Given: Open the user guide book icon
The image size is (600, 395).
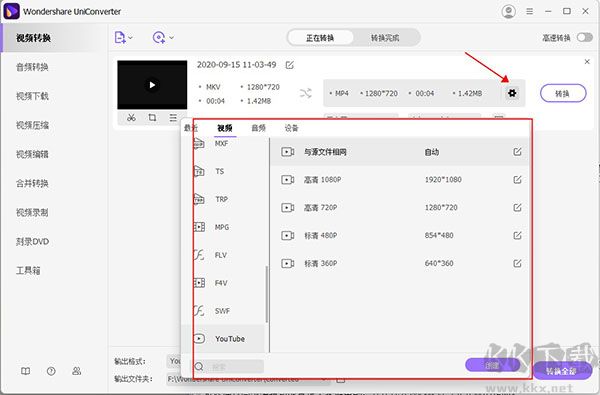Looking at the screenshot, I should click(x=26, y=371).
